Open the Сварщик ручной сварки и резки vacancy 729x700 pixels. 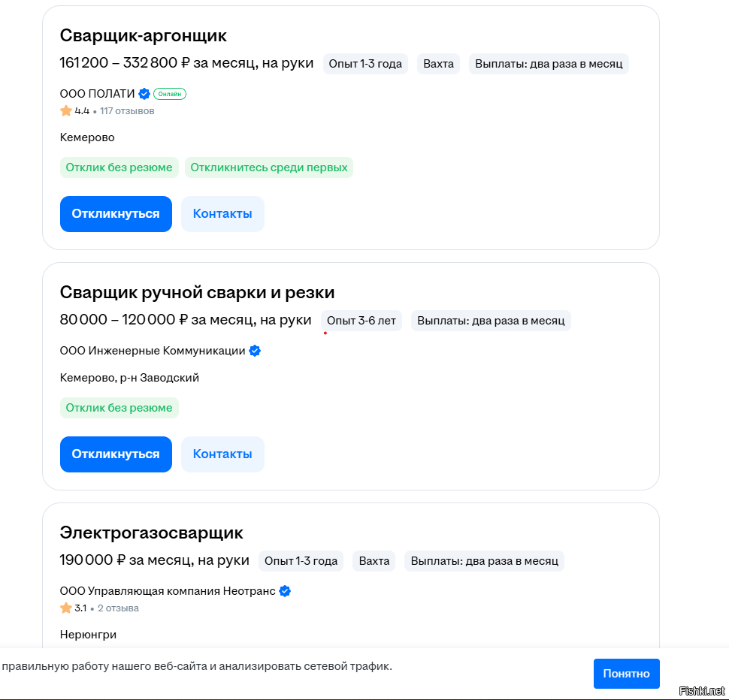(197, 292)
